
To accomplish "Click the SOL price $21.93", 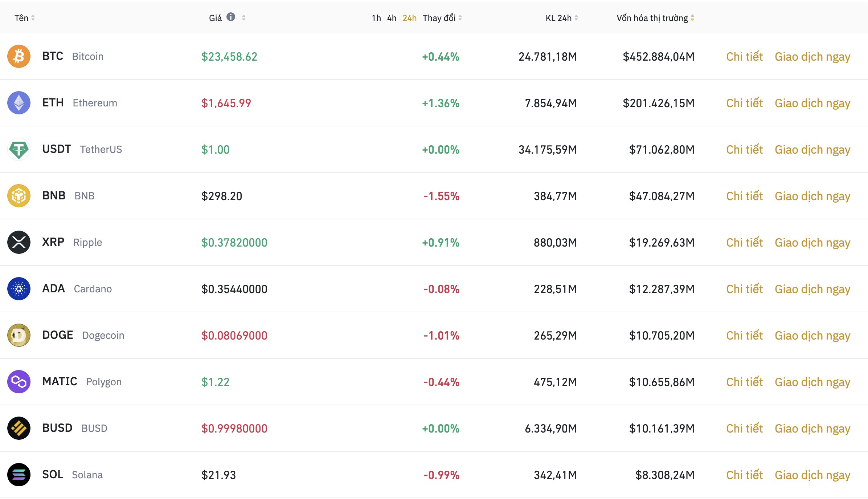I will coord(218,475).
